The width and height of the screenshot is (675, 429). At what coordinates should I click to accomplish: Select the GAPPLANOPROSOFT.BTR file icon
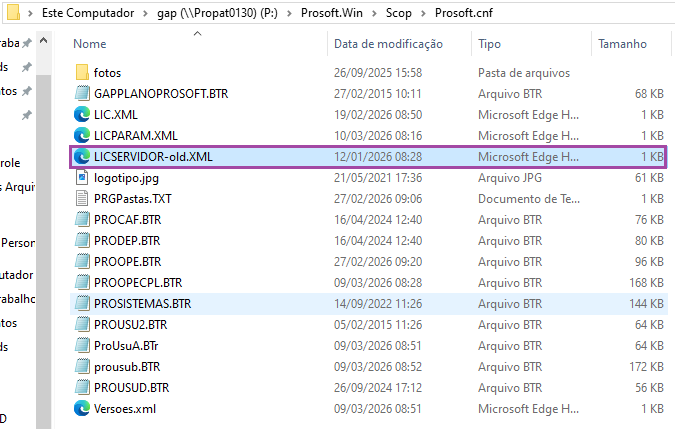82,93
